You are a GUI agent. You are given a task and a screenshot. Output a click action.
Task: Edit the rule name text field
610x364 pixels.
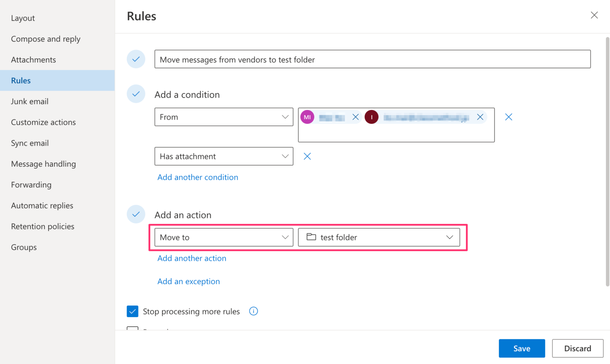pyautogui.click(x=372, y=59)
